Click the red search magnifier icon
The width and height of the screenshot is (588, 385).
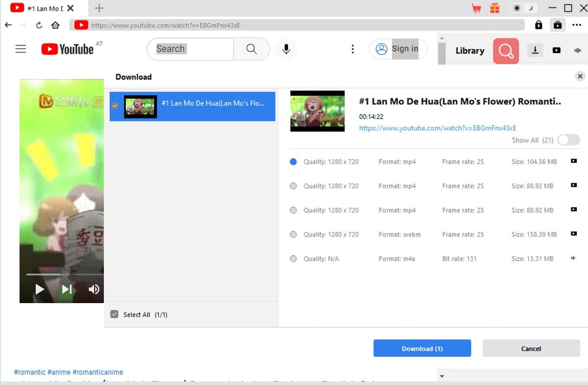(506, 51)
